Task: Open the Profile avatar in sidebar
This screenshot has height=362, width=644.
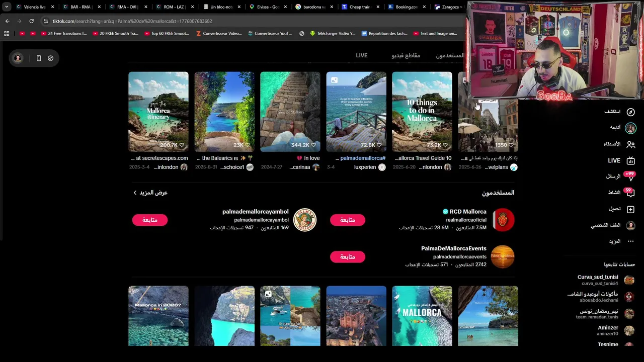Action: (630, 225)
